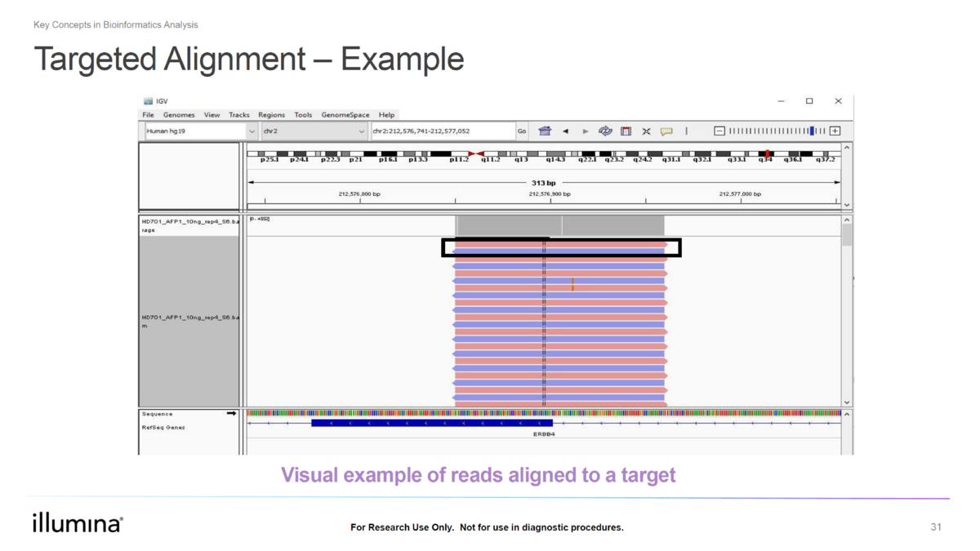Open the Tracks menu

click(239, 115)
